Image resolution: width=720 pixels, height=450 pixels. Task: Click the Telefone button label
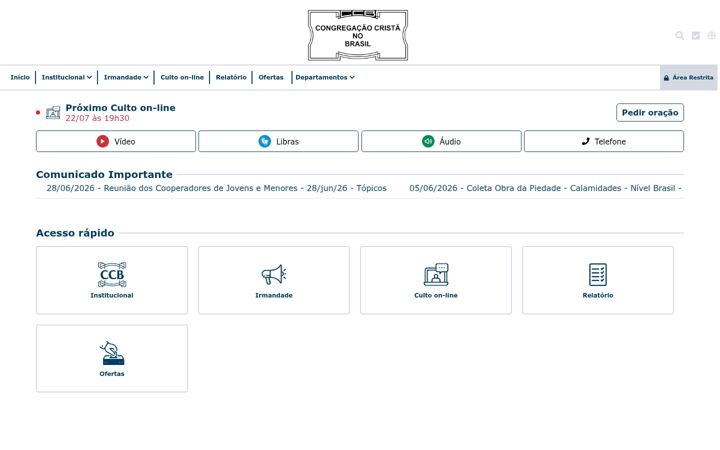pos(610,142)
